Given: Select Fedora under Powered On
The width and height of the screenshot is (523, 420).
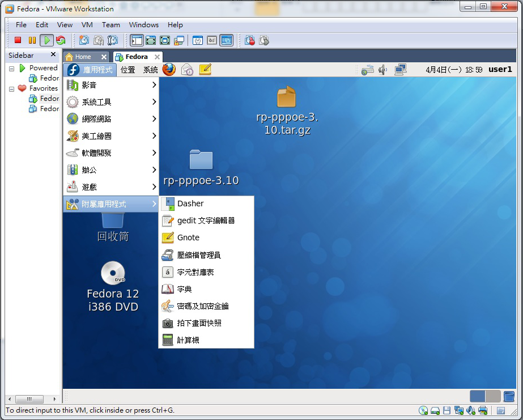Looking at the screenshot, I should 44,78.
